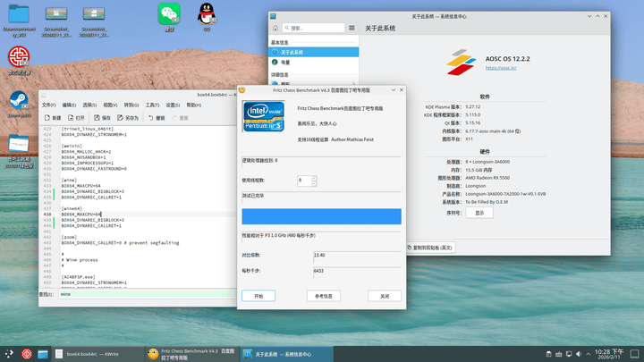This screenshot has width=644, height=362.
Task: Click the 新建 (New) toolbar icon in KWrite
Action: (x=52, y=117)
